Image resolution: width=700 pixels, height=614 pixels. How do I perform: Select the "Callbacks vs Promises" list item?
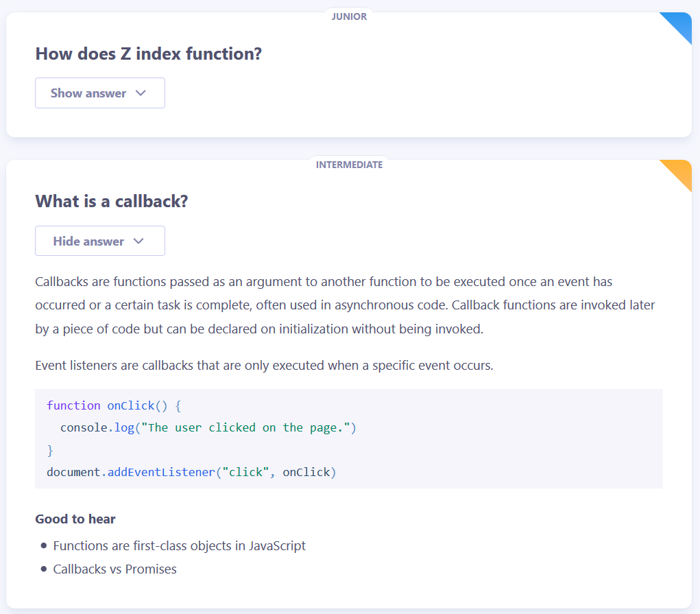coord(115,569)
